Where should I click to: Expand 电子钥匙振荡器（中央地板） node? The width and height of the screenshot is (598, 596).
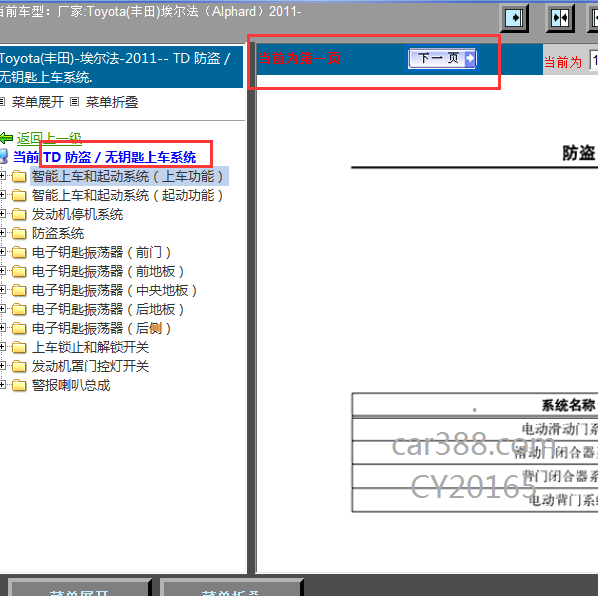pyautogui.click(x=2, y=290)
